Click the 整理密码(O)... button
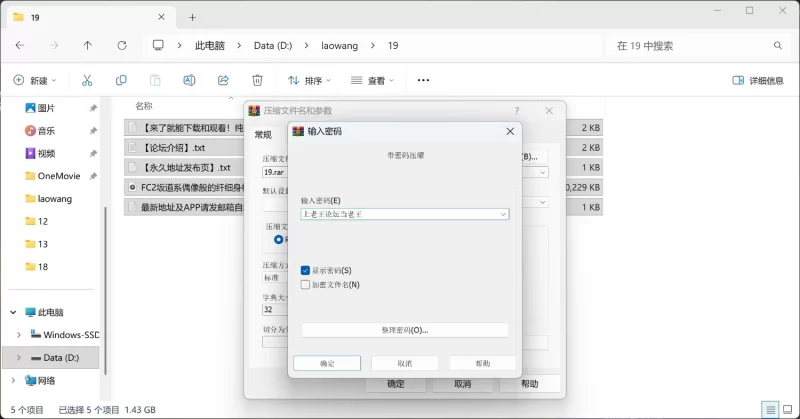Viewport: 800px width, 419px height. (x=404, y=330)
